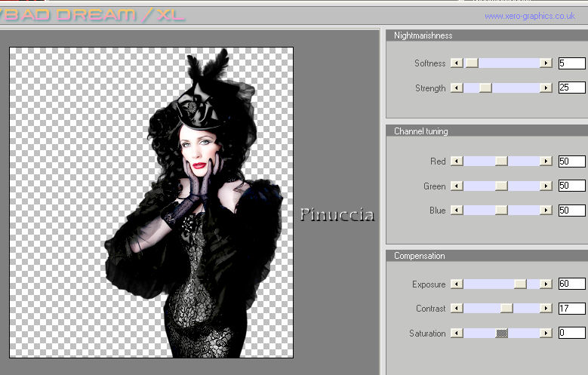Click the Strength slider thumb
Image resolution: width=588 pixels, height=375 pixels.
coord(485,88)
